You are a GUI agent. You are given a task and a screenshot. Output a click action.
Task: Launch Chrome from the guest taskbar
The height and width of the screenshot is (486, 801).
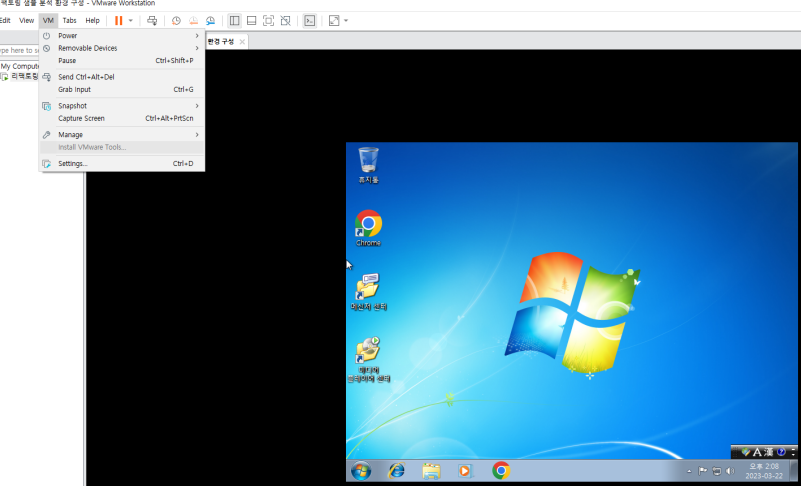pyautogui.click(x=501, y=471)
